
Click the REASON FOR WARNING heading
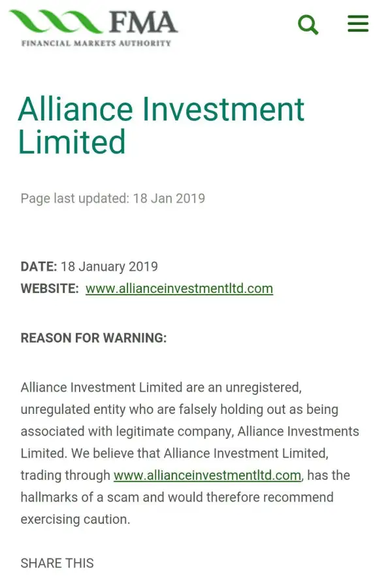(93, 338)
